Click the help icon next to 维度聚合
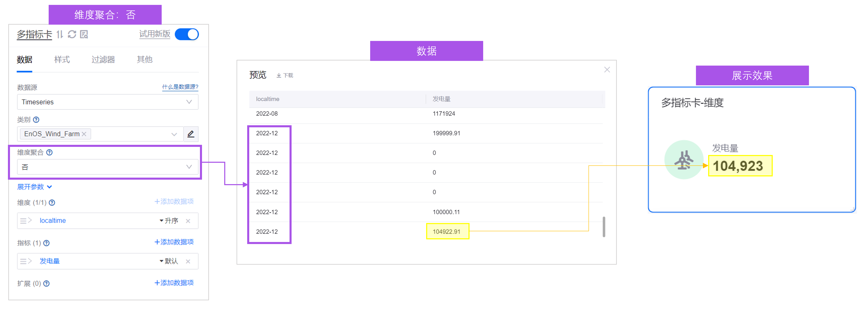 pyautogui.click(x=49, y=153)
